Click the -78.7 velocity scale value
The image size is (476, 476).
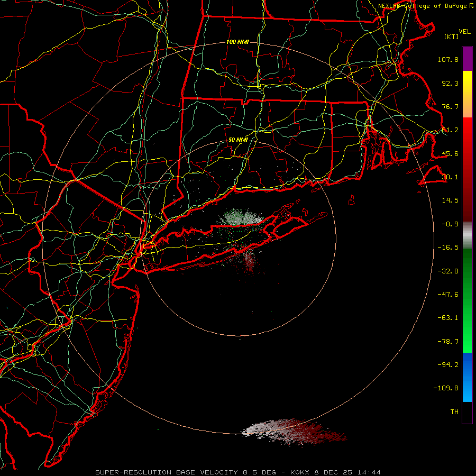point(448,342)
